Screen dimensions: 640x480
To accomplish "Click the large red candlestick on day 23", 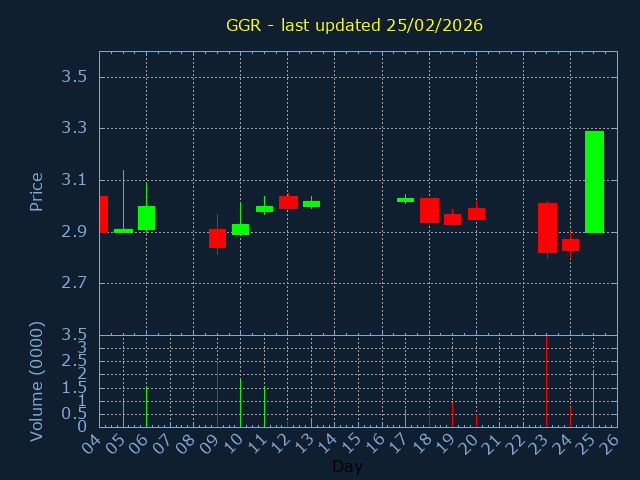I will pyautogui.click(x=547, y=228).
